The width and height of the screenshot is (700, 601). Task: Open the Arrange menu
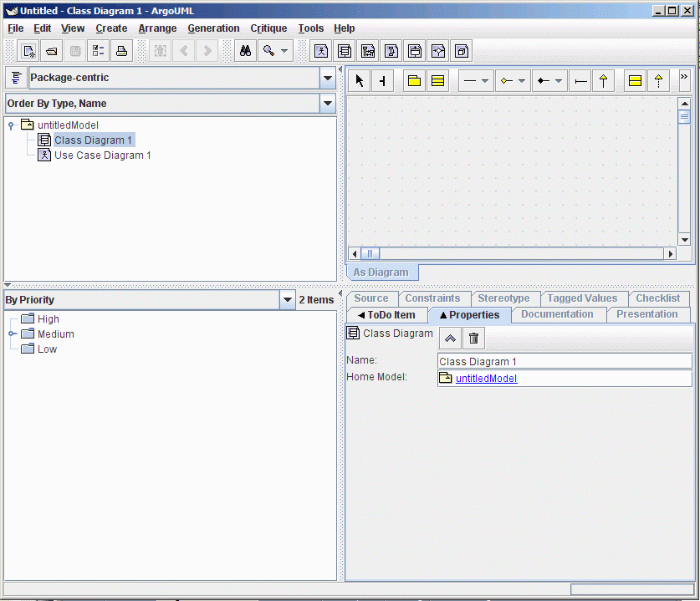click(157, 28)
